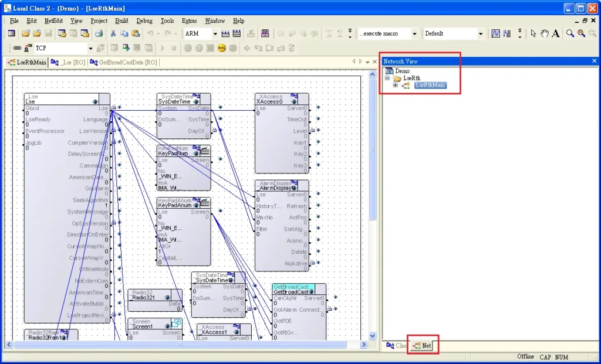
Task: Click the Cut scissors icon
Action: pyautogui.click(x=113, y=33)
